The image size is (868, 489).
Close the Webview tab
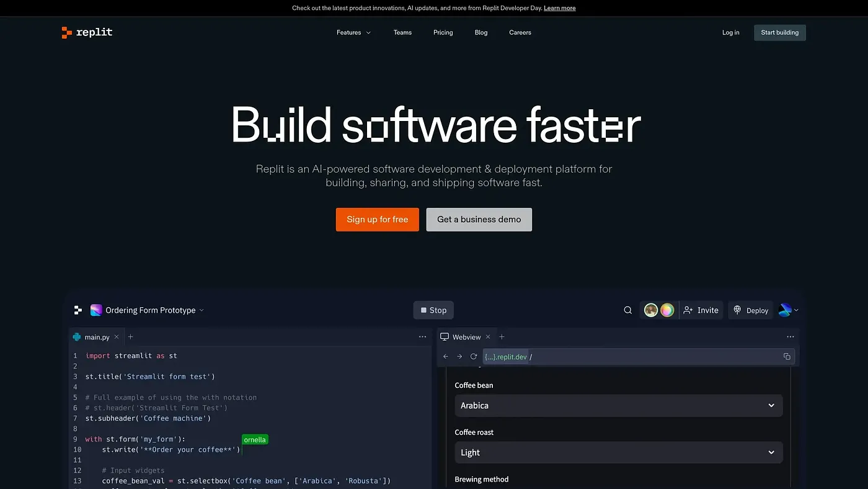point(488,337)
